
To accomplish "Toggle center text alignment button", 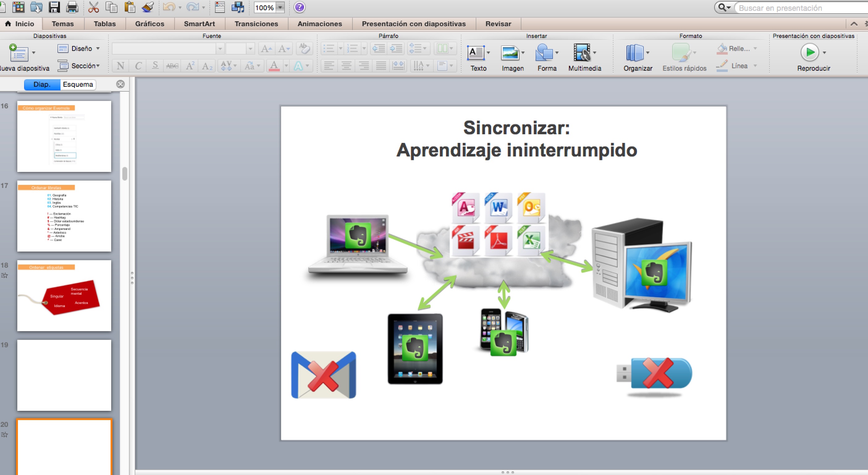I will [x=346, y=66].
